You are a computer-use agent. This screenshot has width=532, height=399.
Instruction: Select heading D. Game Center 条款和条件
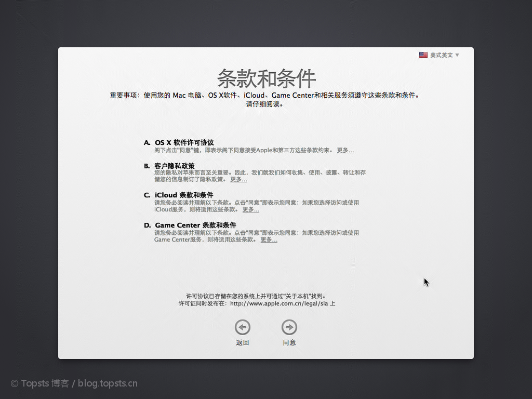tap(190, 225)
